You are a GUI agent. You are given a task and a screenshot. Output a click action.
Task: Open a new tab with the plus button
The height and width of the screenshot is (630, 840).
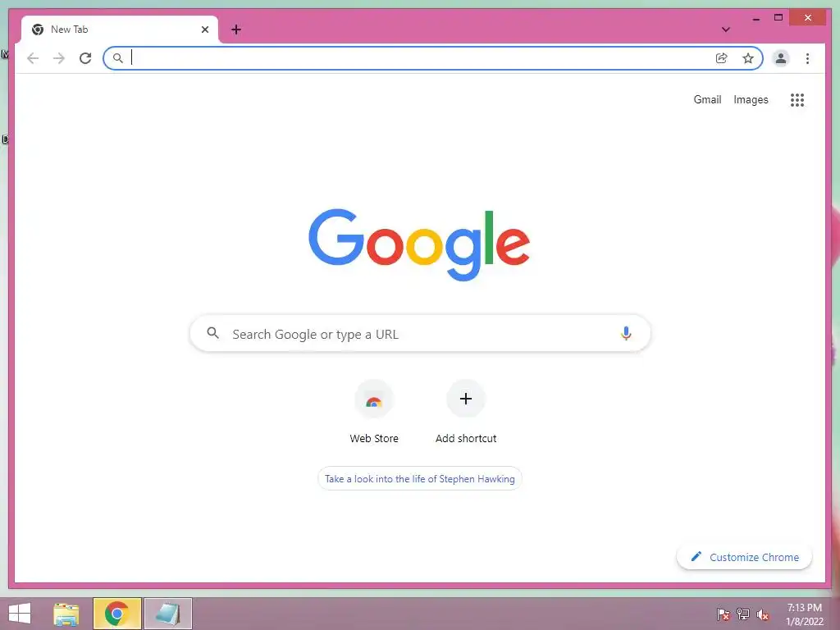235,30
